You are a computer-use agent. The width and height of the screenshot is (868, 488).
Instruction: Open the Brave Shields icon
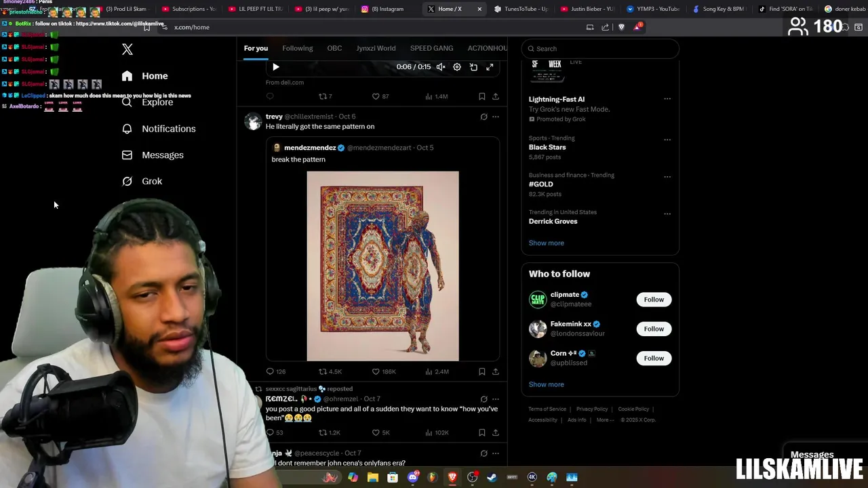(622, 27)
